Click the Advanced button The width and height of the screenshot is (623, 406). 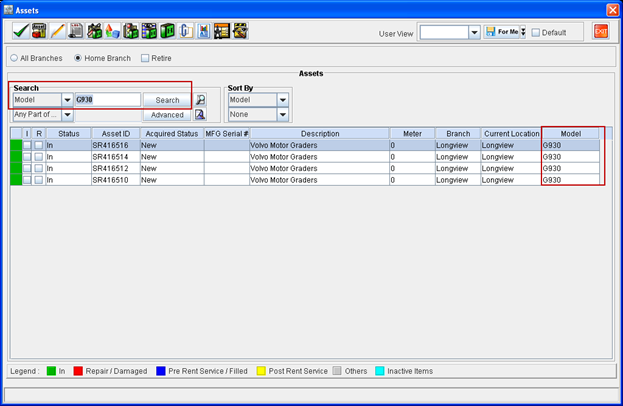pos(167,115)
